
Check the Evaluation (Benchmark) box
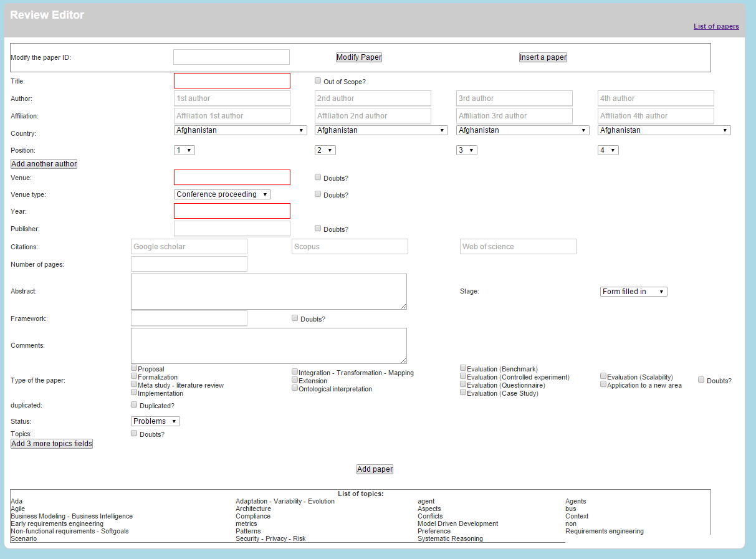[463, 368]
